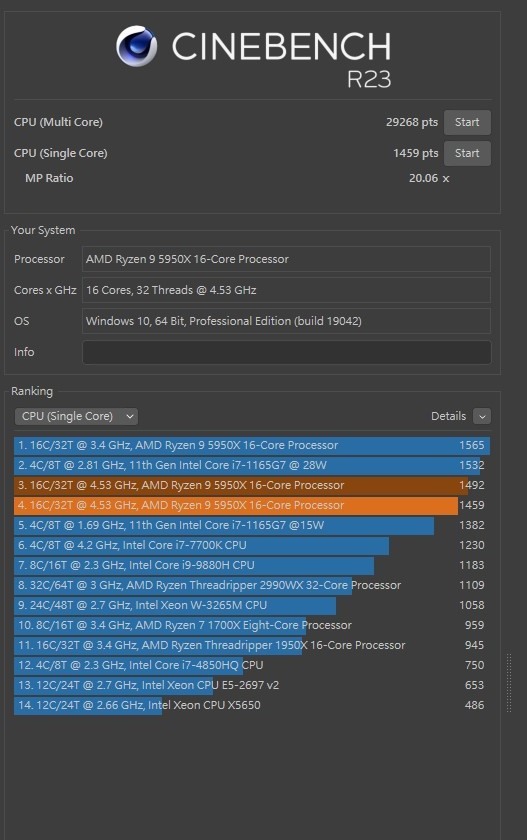Click into the Info text field
This screenshot has height=840, width=527.
pos(287,352)
